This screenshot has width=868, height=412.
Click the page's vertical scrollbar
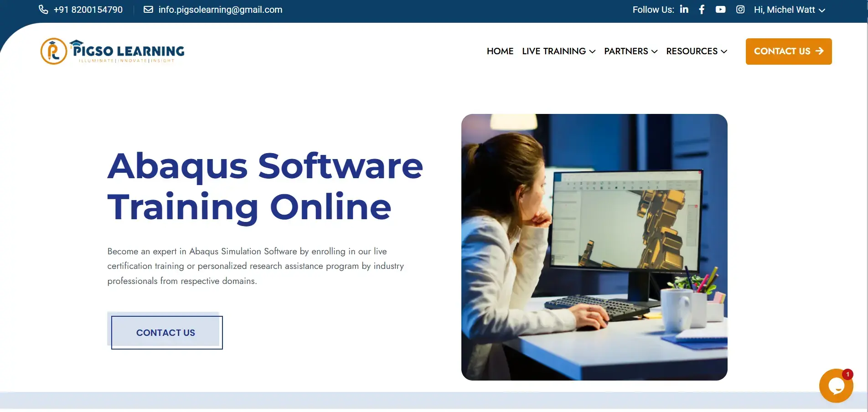(866, 205)
